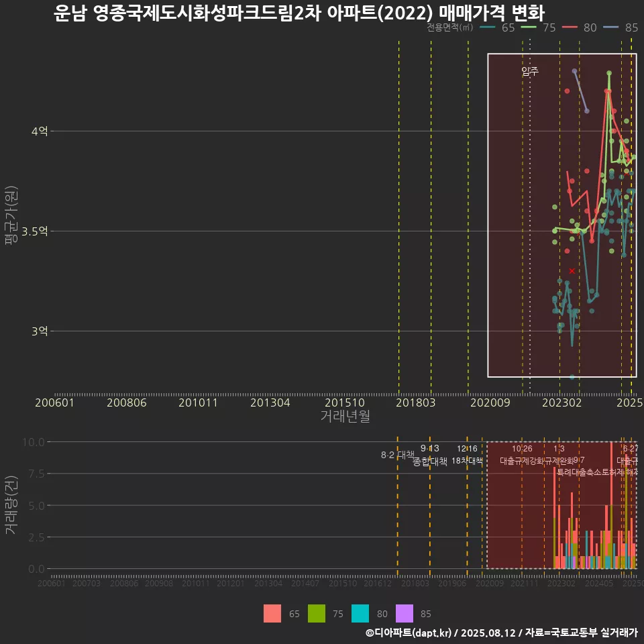Click the 201612 volume-chart x label
This screenshot has width=644, height=644.
[x=378, y=583]
